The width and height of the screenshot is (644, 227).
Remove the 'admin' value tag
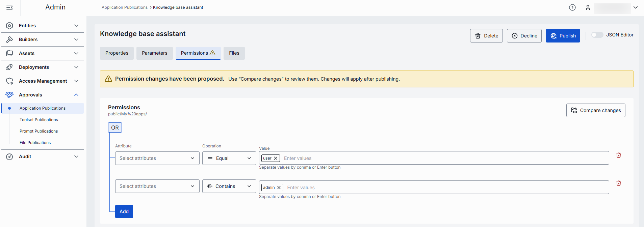coord(279,188)
